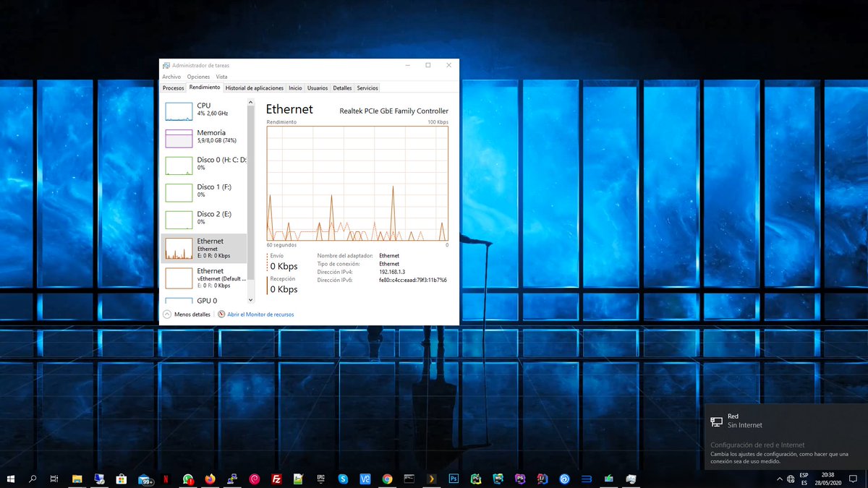868x488 pixels.
Task: Open the Windows Start menu
Action: point(11,479)
